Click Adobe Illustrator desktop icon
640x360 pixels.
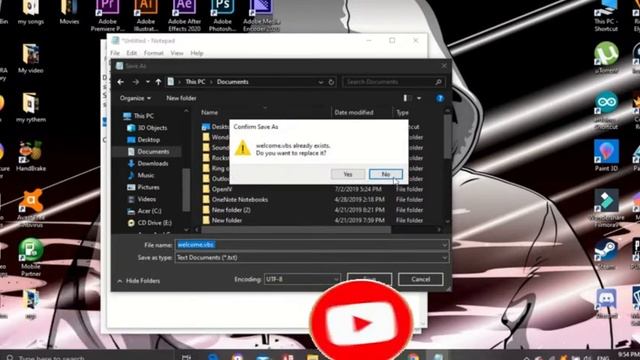point(146,15)
